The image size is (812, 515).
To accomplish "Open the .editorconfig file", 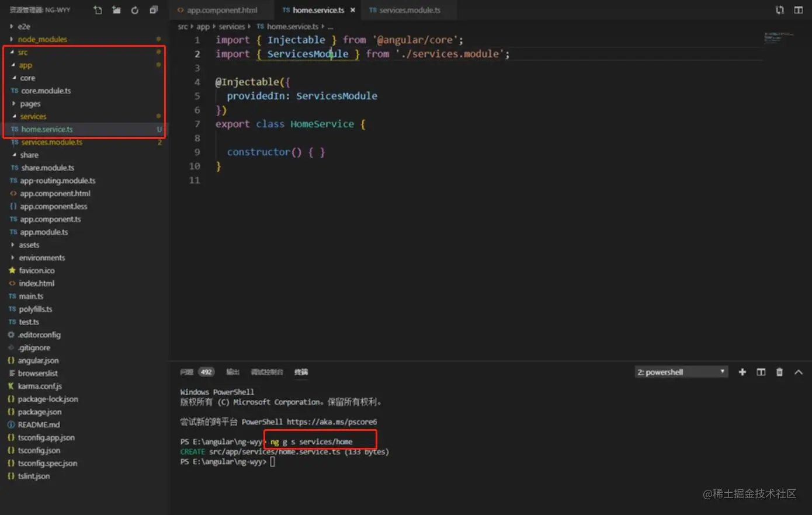I will [39, 335].
